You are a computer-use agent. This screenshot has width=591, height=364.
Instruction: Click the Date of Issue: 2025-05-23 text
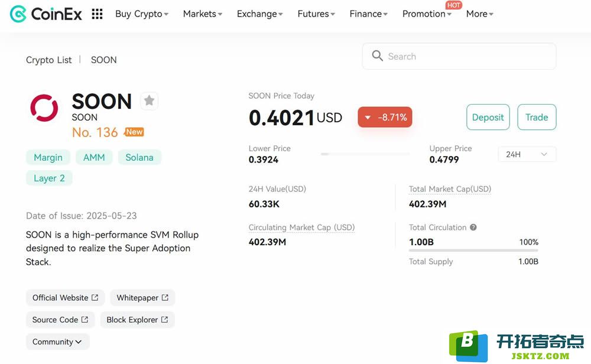pos(82,216)
